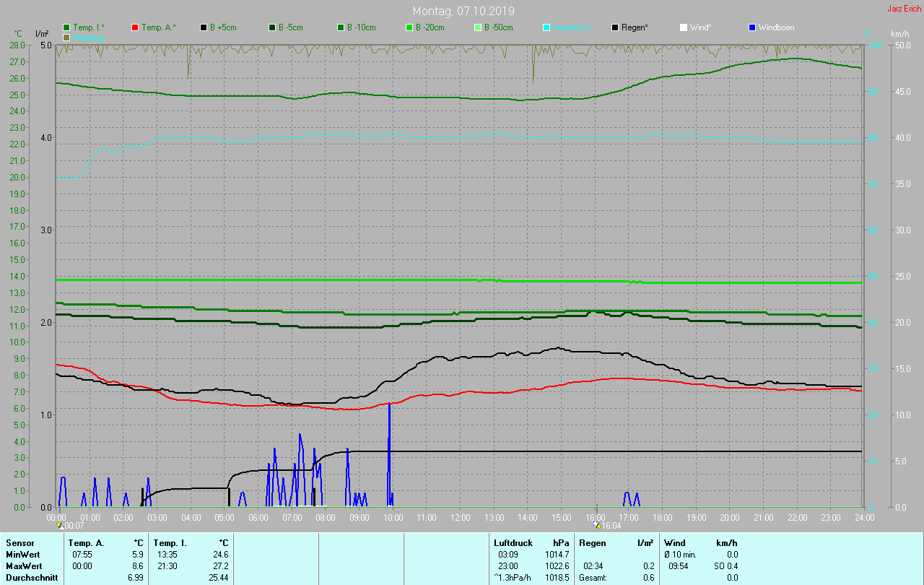Click the 12:00 label on time axis
The image size is (924, 585).
(460, 517)
